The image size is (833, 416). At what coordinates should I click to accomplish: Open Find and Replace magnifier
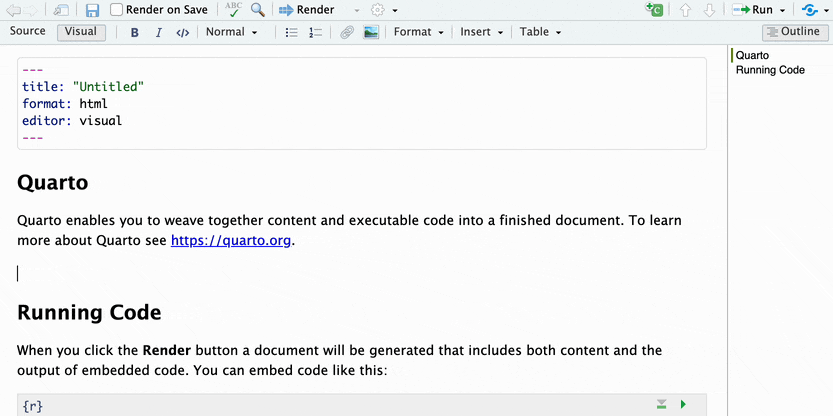[258, 10]
